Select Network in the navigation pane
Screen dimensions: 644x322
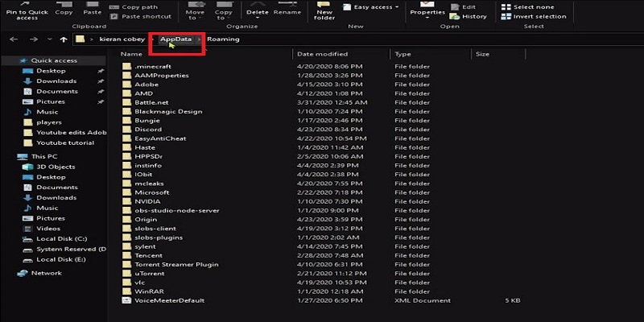pyautogui.click(x=47, y=273)
